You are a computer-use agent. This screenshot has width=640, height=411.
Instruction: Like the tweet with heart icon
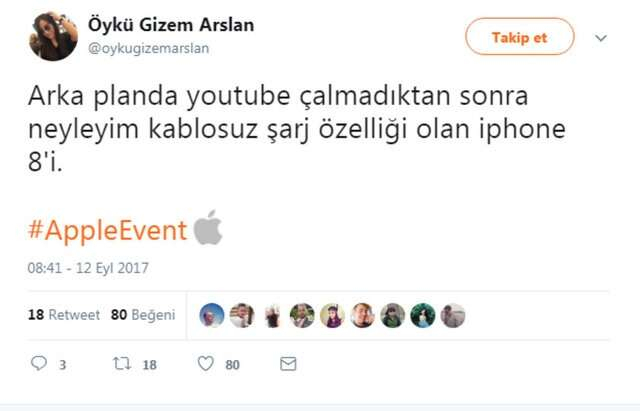click(x=206, y=363)
